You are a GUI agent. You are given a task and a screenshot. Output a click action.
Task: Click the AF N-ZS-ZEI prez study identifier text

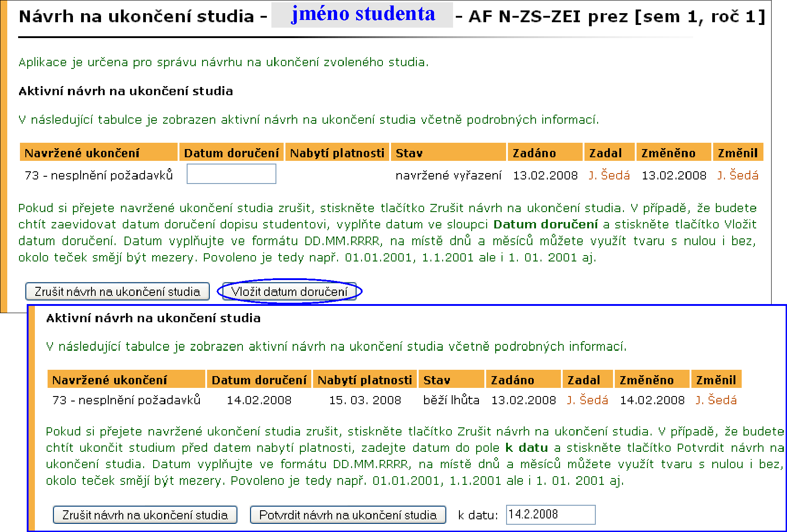coord(548,17)
